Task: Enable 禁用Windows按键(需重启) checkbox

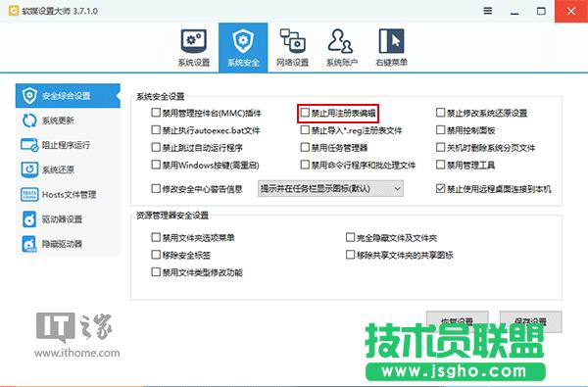Action: coord(156,165)
